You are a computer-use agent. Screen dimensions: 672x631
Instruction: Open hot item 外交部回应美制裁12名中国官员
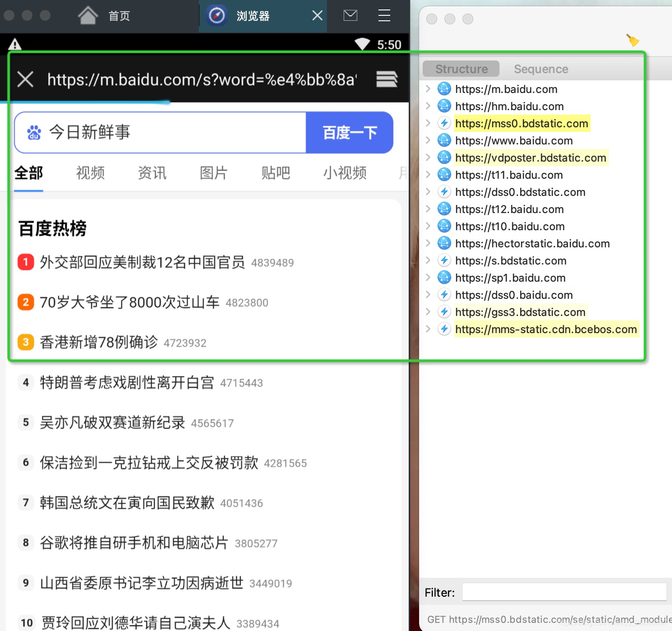pos(142,262)
